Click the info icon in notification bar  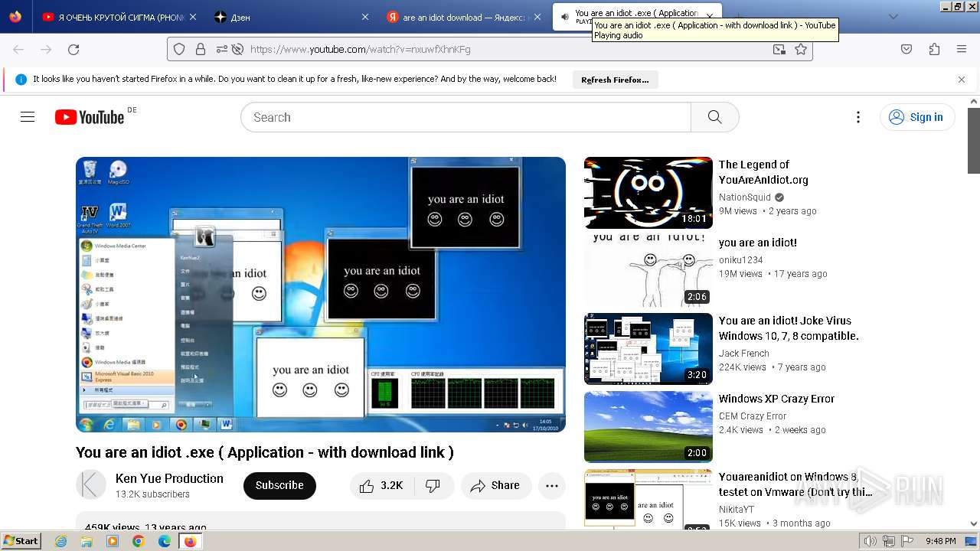point(21,80)
